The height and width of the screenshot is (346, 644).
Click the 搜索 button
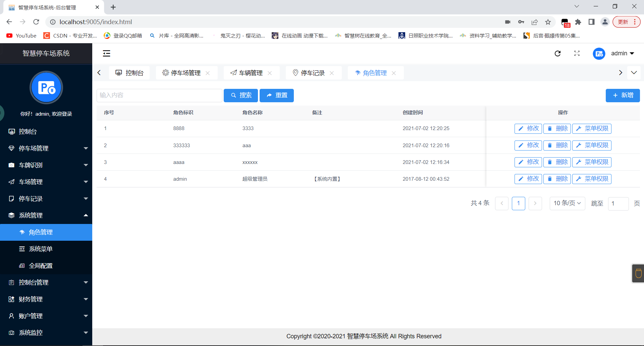click(x=241, y=96)
